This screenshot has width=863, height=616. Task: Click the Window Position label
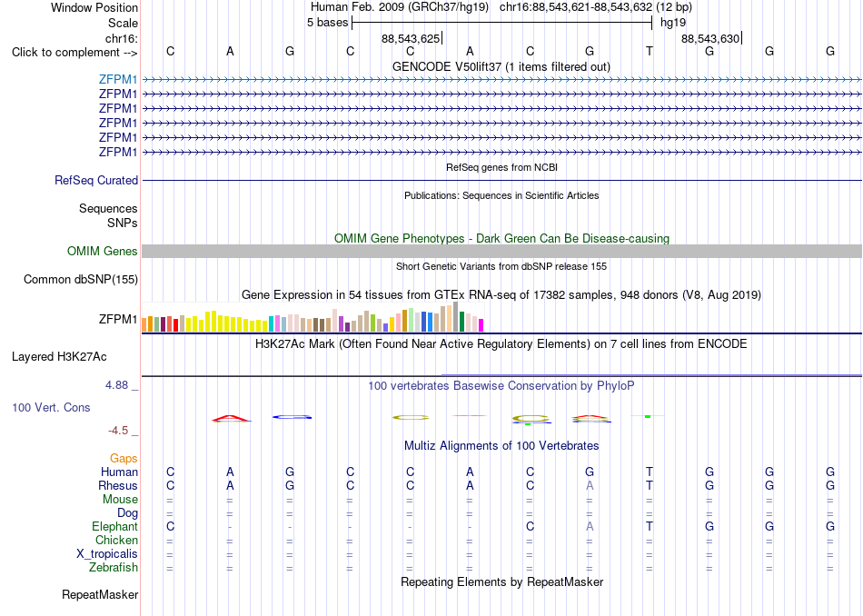pyautogui.click(x=94, y=7)
